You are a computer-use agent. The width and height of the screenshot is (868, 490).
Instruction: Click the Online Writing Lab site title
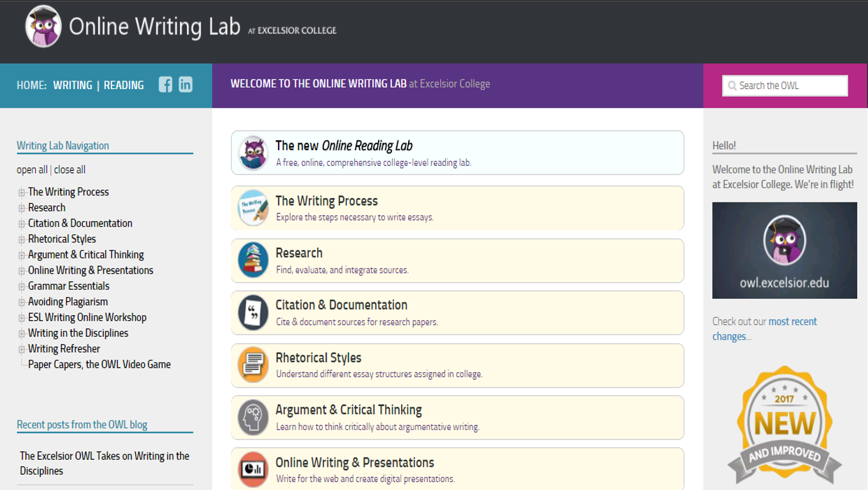pos(154,26)
